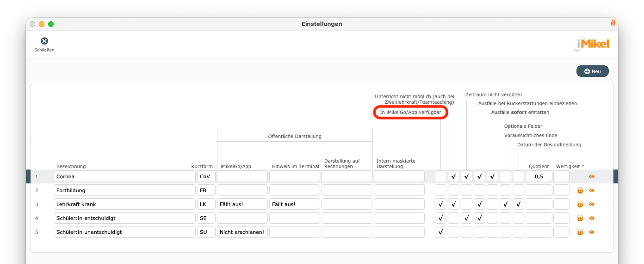Click the 'Wertigkeit *' column header
Image resolution: width=644 pixels, height=264 pixels.
(x=570, y=166)
